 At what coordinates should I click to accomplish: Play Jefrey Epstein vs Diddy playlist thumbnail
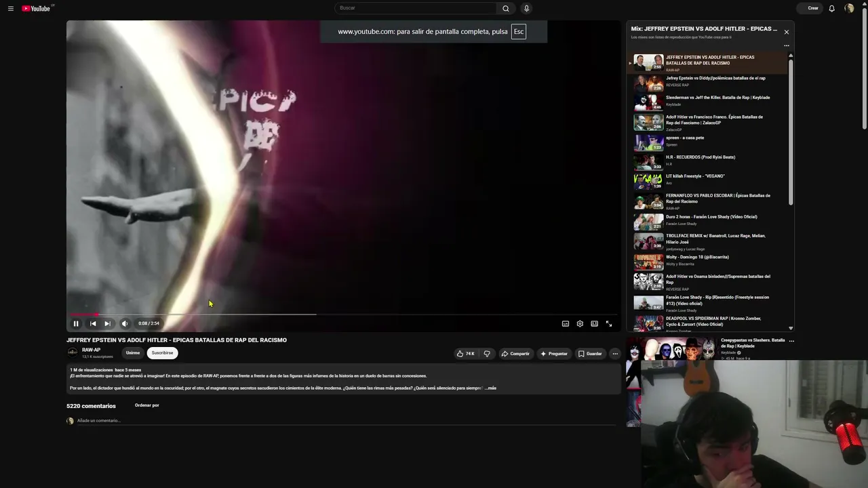(x=648, y=83)
